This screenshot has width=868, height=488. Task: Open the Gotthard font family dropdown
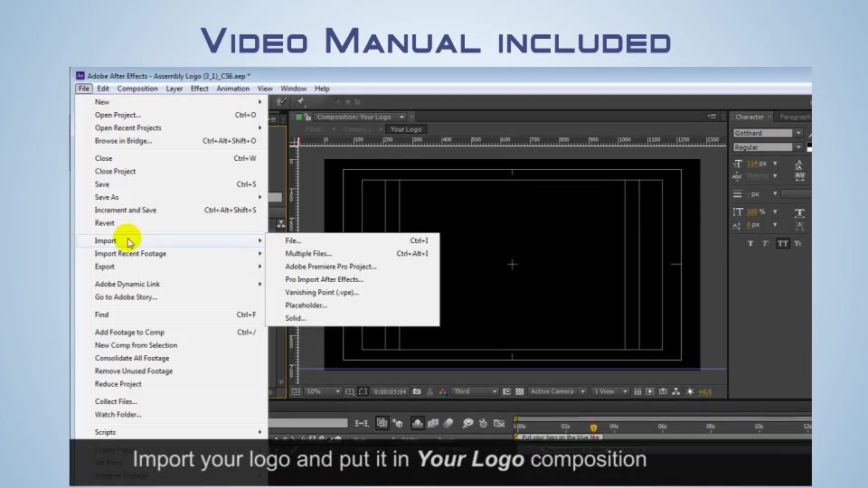(x=798, y=134)
